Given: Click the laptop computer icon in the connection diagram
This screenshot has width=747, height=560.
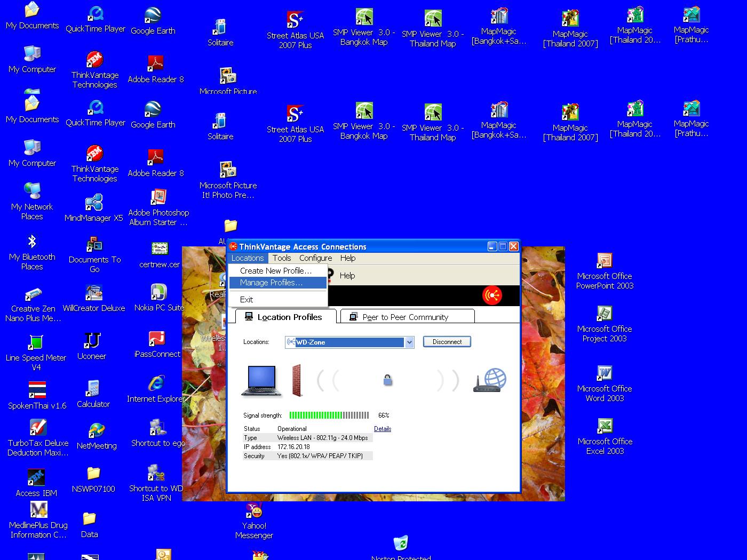Looking at the screenshot, I should [x=261, y=381].
